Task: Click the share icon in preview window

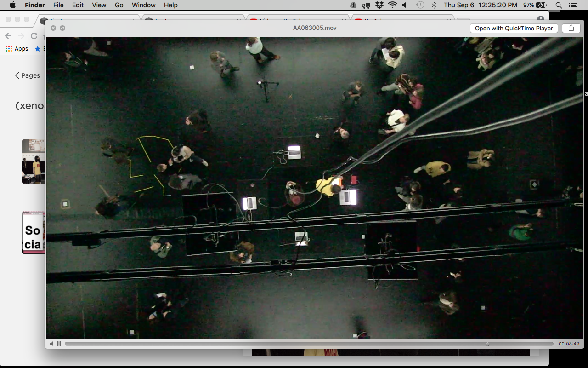Action: 571,28
